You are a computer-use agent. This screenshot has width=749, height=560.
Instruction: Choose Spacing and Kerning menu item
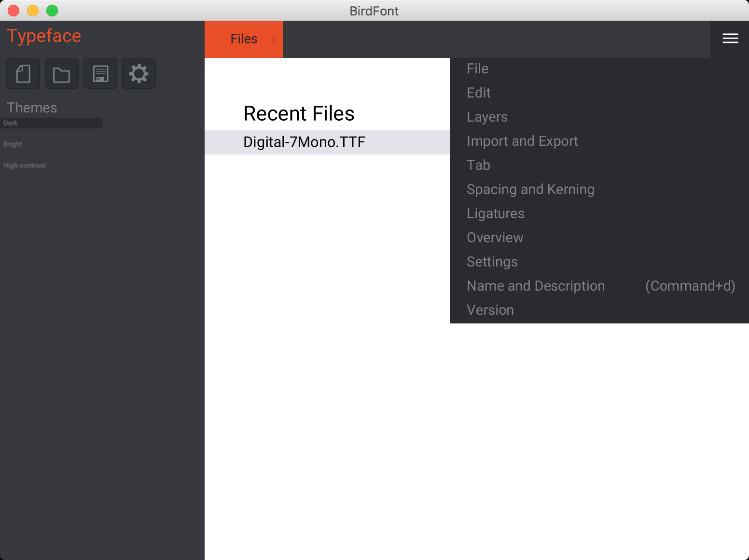click(599, 190)
